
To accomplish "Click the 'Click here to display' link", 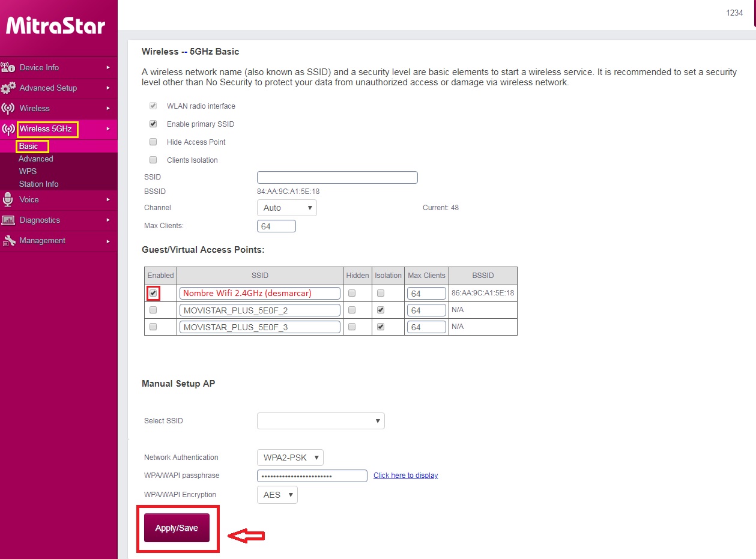I will click(x=405, y=476).
